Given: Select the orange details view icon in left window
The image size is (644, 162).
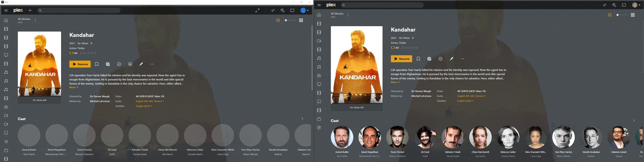Looking at the screenshot, I should pos(278,20).
